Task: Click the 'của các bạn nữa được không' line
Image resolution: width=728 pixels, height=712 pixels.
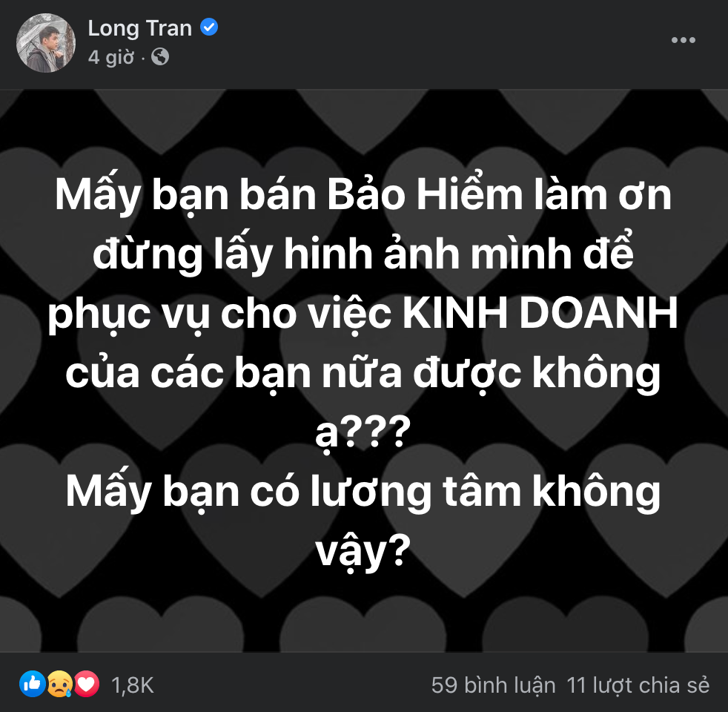Action: 363,373
